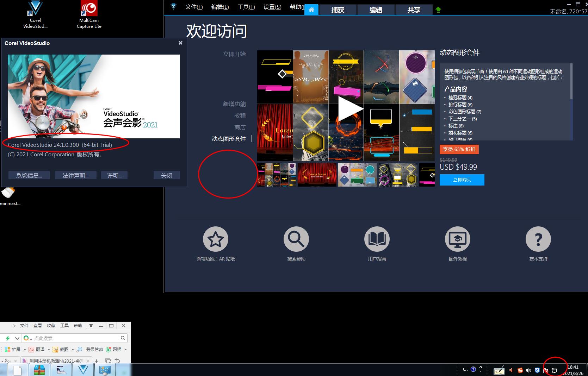Open browser 文件 menu
This screenshot has height=376, width=588.
click(24, 326)
